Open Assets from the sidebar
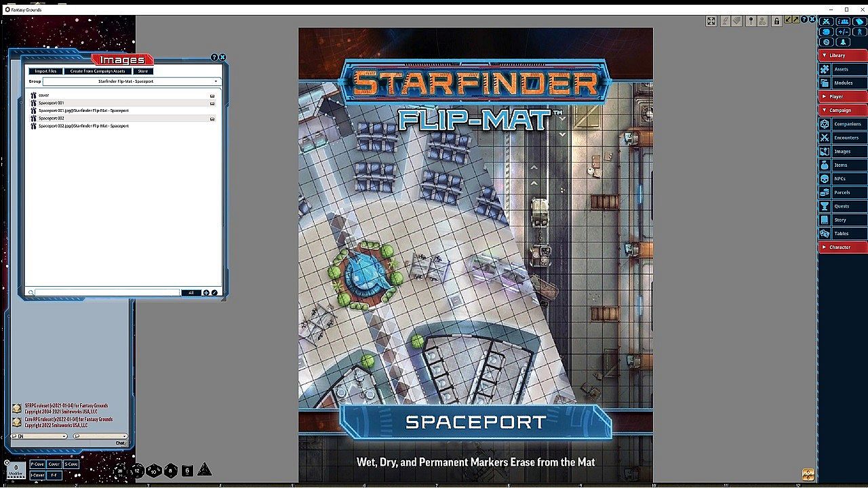The height and width of the screenshot is (488, 868). [844, 69]
